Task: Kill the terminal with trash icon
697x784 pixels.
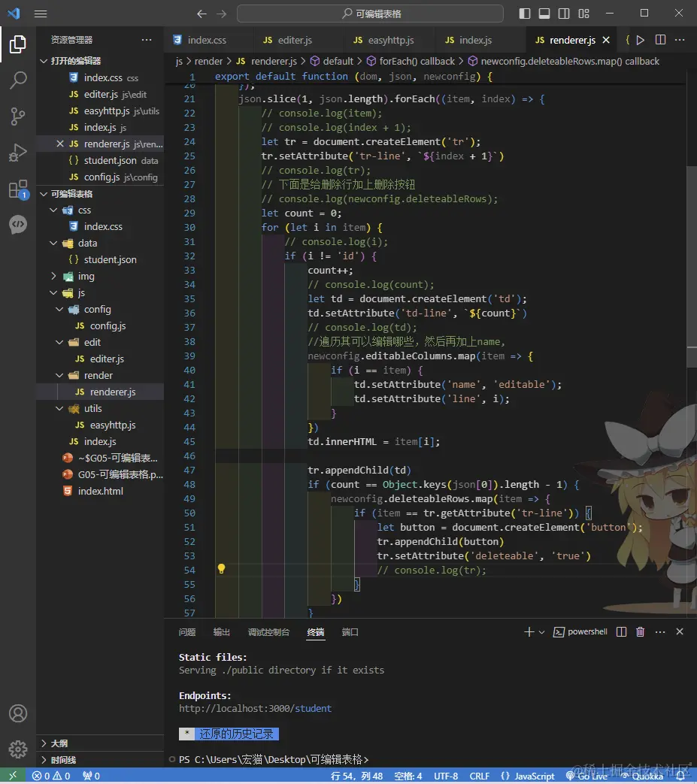Action: coord(640,632)
